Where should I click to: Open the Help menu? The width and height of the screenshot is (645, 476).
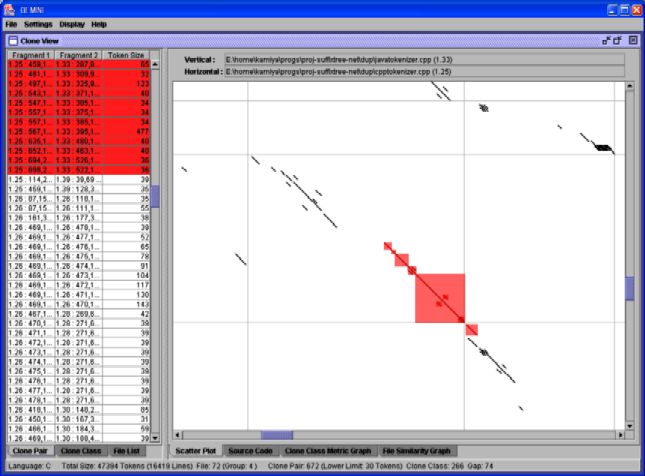click(99, 23)
